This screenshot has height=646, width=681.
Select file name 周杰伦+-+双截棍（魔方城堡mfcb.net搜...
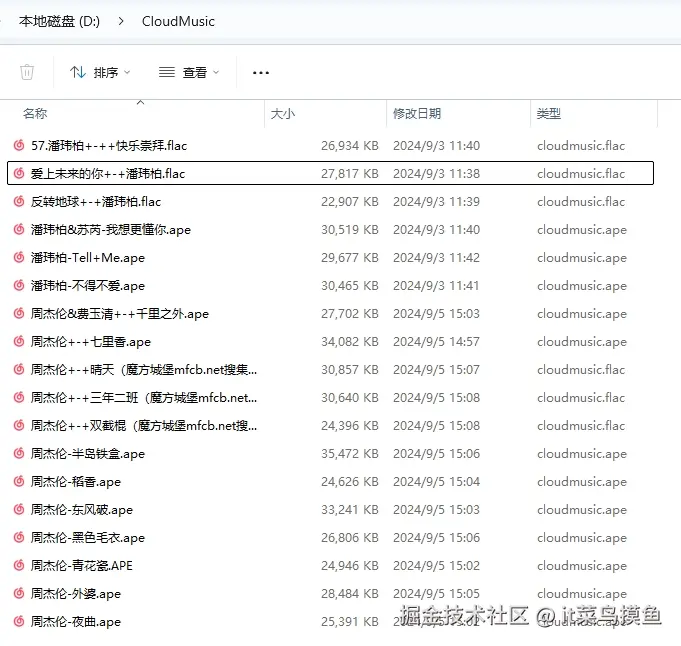pyautogui.click(x=144, y=426)
